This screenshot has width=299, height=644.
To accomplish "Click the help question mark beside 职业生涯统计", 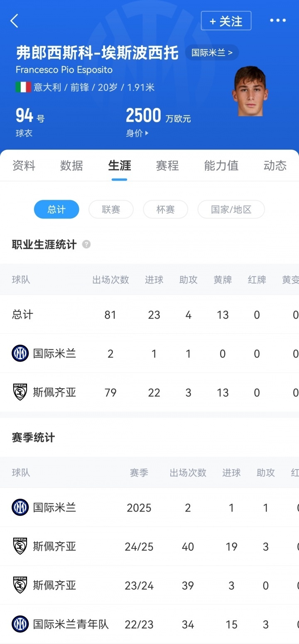I will 86,245.
